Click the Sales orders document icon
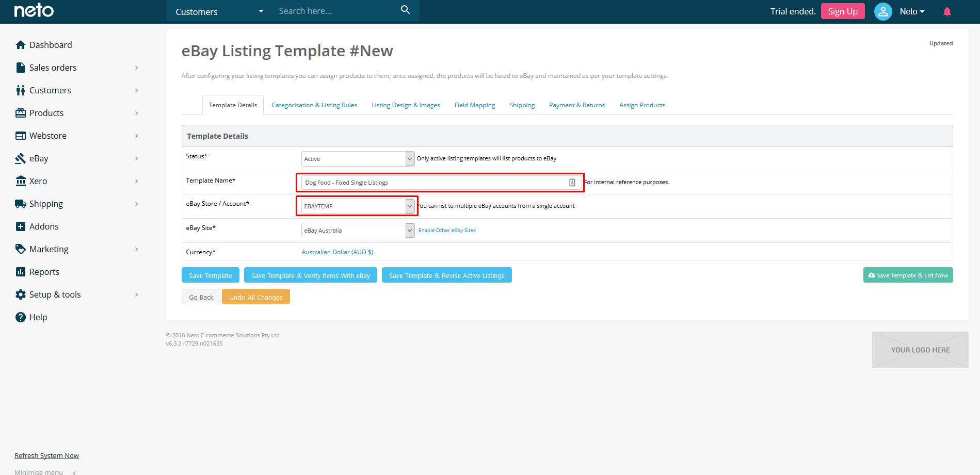The width and height of the screenshot is (980, 475). [21, 68]
